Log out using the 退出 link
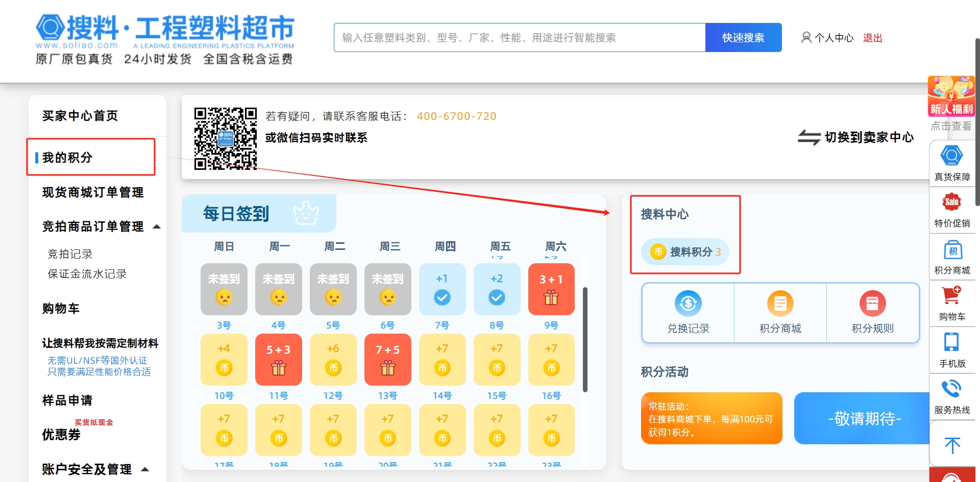 [x=872, y=37]
